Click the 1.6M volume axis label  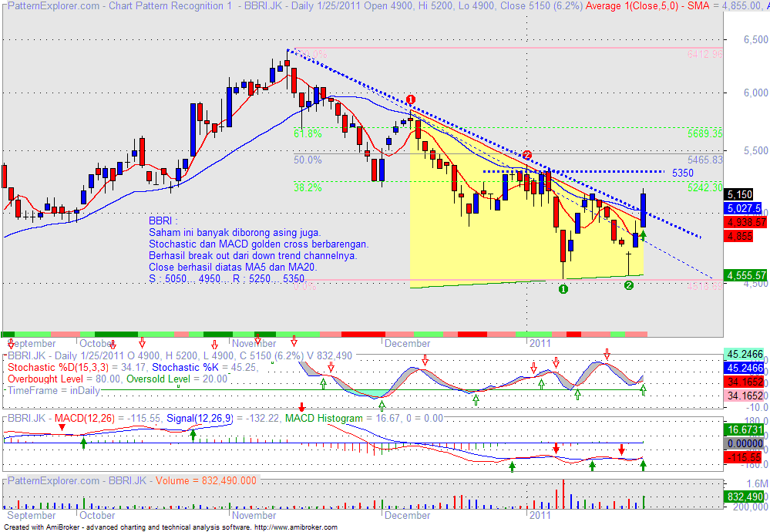pos(757,483)
